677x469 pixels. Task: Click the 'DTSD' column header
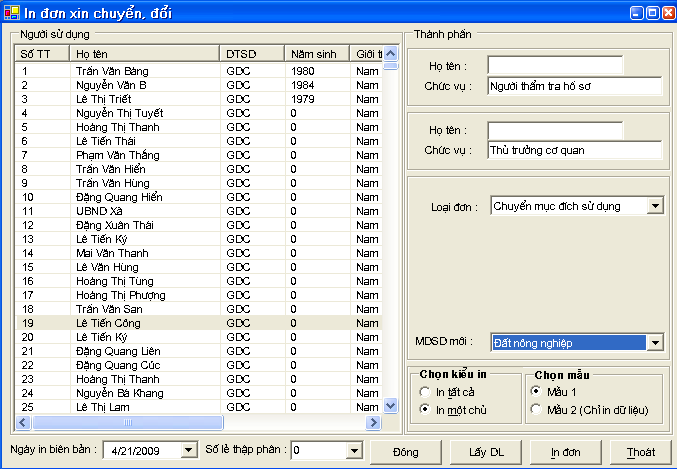coord(253,53)
